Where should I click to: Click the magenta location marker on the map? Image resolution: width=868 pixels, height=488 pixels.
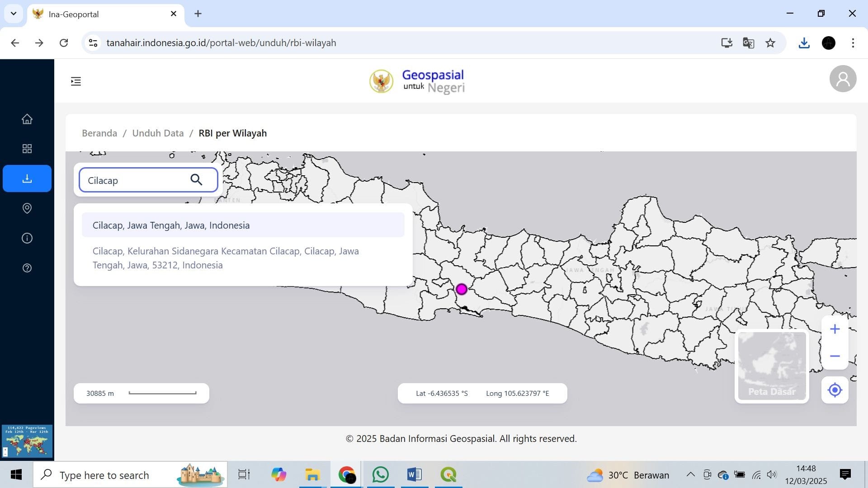pyautogui.click(x=461, y=289)
